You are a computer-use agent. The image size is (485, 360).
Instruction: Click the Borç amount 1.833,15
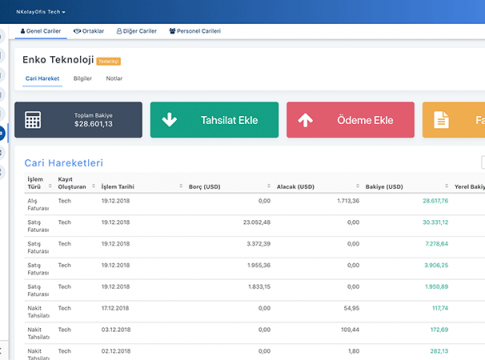click(x=259, y=287)
